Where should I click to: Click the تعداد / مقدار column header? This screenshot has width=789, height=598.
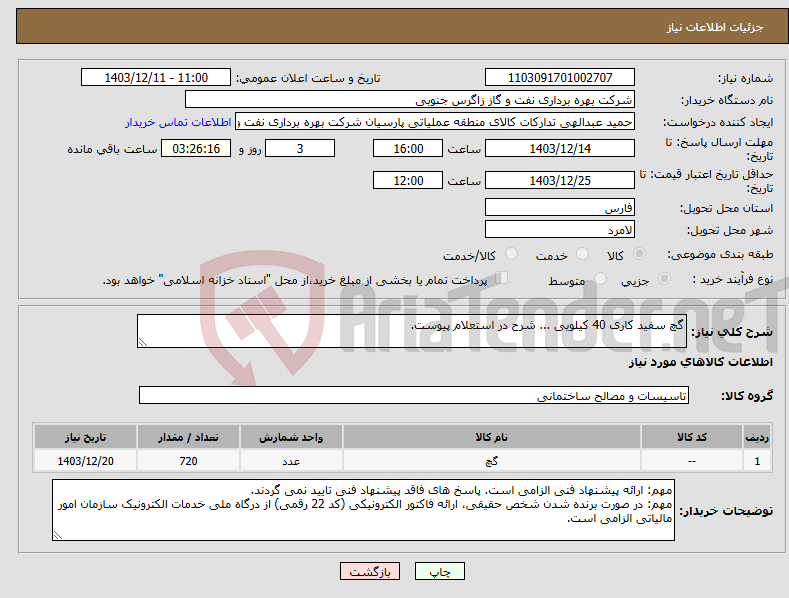point(188,437)
